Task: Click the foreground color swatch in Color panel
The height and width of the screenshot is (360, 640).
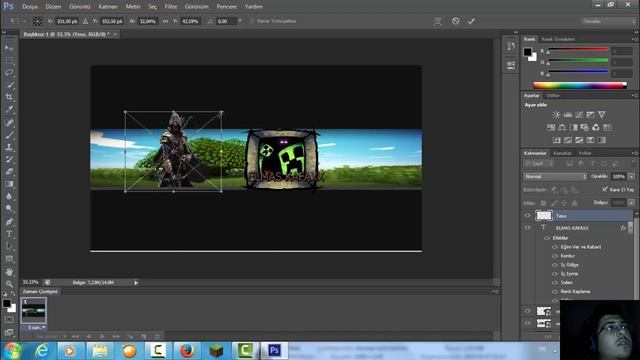Action: (x=528, y=52)
